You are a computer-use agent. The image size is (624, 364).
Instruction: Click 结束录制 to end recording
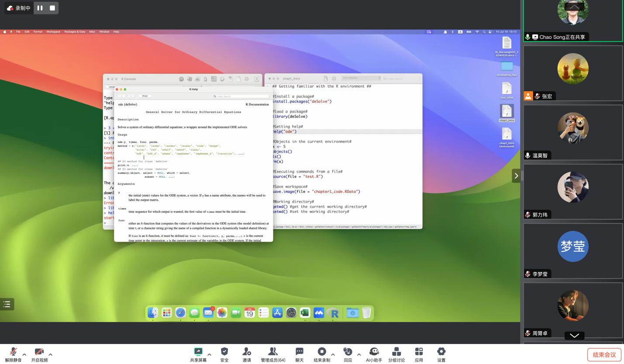coord(322,355)
